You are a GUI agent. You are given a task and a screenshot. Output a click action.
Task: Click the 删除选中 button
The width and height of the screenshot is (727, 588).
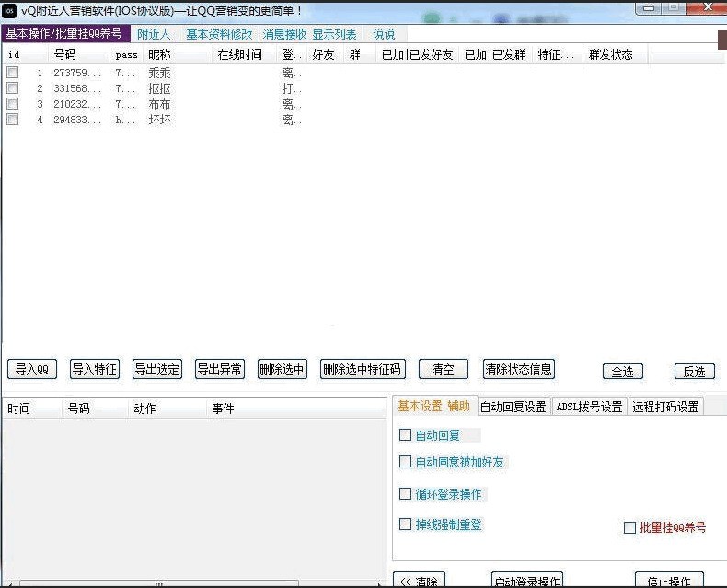(283, 369)
